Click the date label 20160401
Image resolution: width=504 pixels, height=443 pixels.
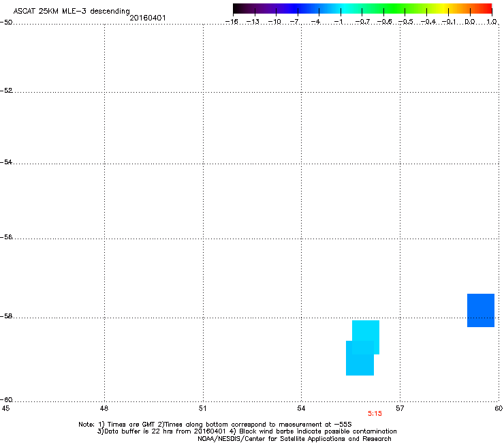click(x=148, y=18)
